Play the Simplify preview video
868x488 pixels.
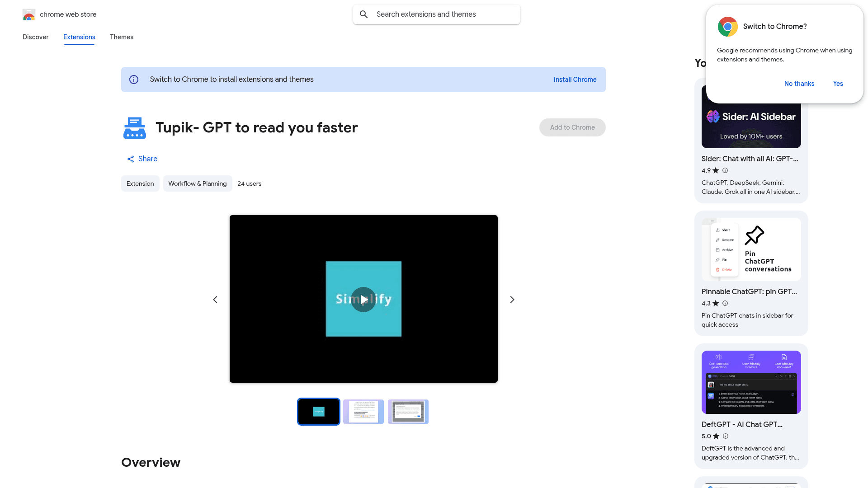(363, 299)
